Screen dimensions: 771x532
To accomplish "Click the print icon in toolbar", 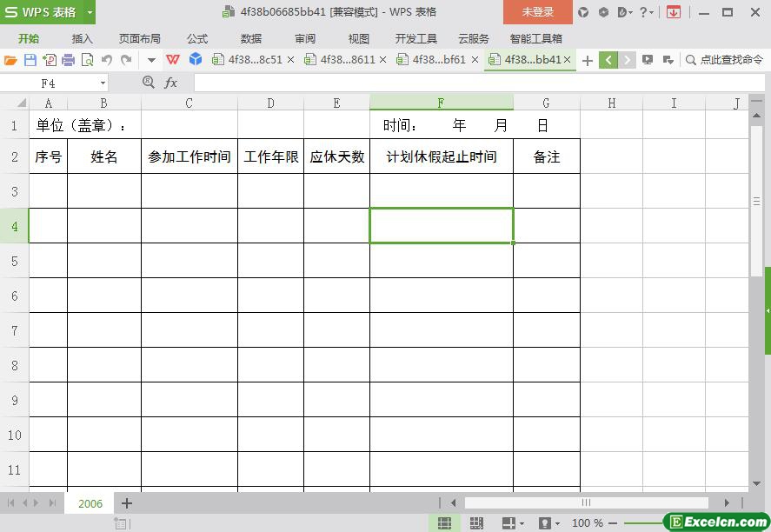I will (x=68, y=60).
